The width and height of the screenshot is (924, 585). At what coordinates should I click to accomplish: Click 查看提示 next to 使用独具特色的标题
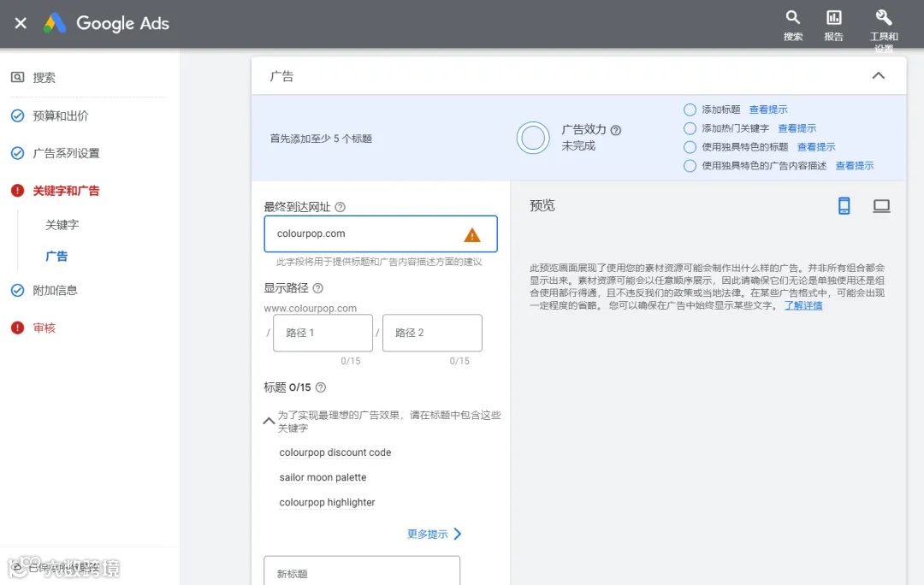(816, 147)
